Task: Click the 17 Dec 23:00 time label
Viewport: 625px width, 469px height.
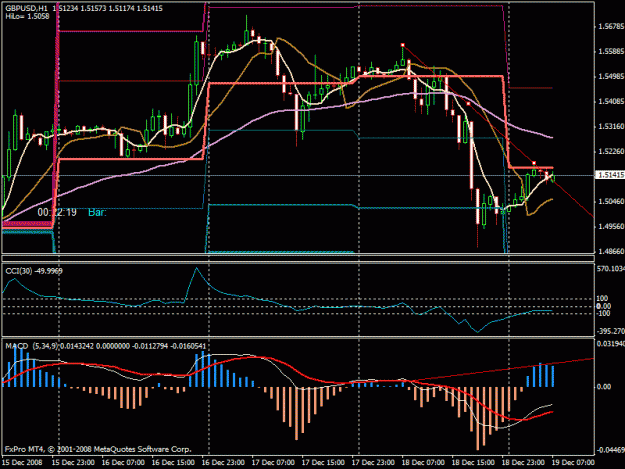Action: point(373,463)
